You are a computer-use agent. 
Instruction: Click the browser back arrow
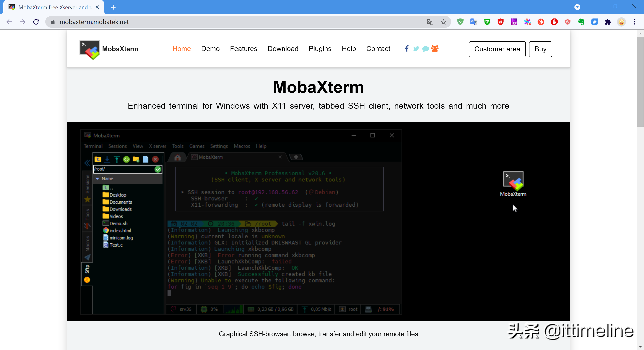pyautogui.click(x=9, y=22)
